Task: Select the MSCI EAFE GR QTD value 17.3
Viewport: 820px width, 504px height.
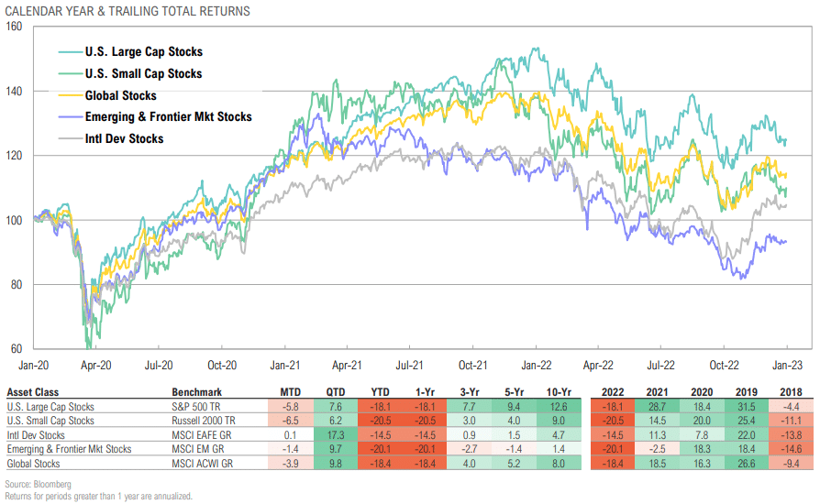Action: [x=335, y=434]
